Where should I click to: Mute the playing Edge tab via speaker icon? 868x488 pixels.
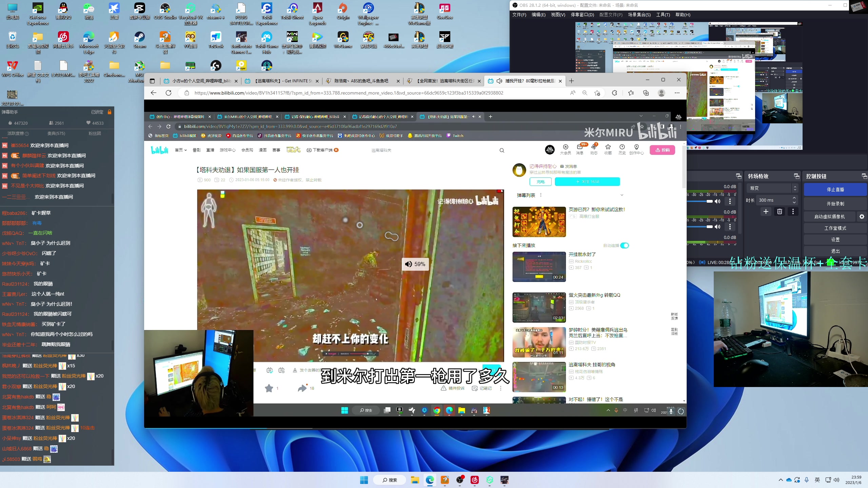click(x=499, y=81)
